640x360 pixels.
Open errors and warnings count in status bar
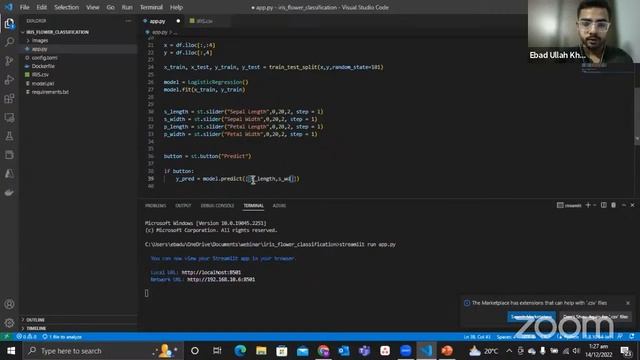click(27, 337)
